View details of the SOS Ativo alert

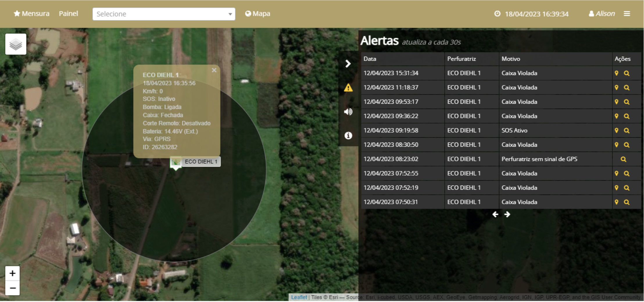(627, 130)
